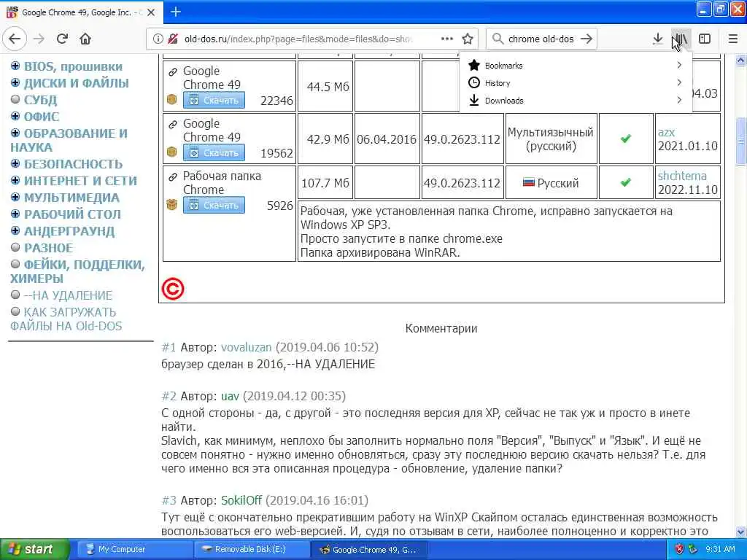Click the magnifier icon in search box
This screenshot has width=747, height=560.
click(x=498, y=39)
